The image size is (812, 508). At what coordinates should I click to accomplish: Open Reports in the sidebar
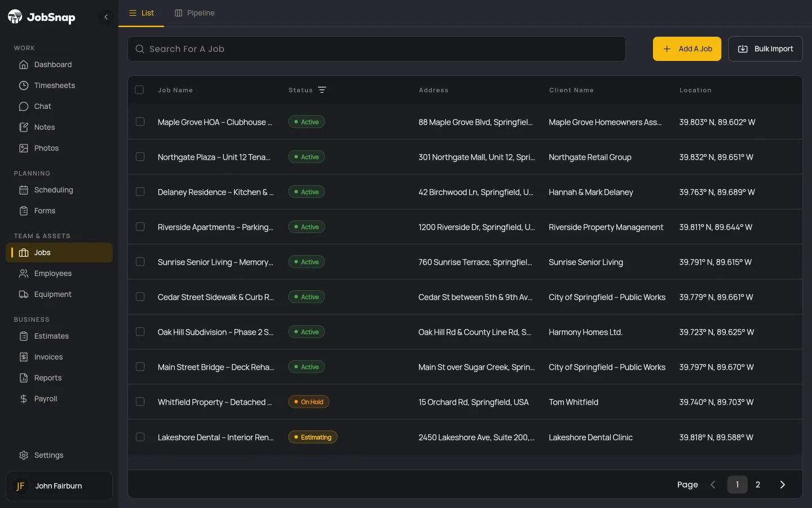pos(59,378)
